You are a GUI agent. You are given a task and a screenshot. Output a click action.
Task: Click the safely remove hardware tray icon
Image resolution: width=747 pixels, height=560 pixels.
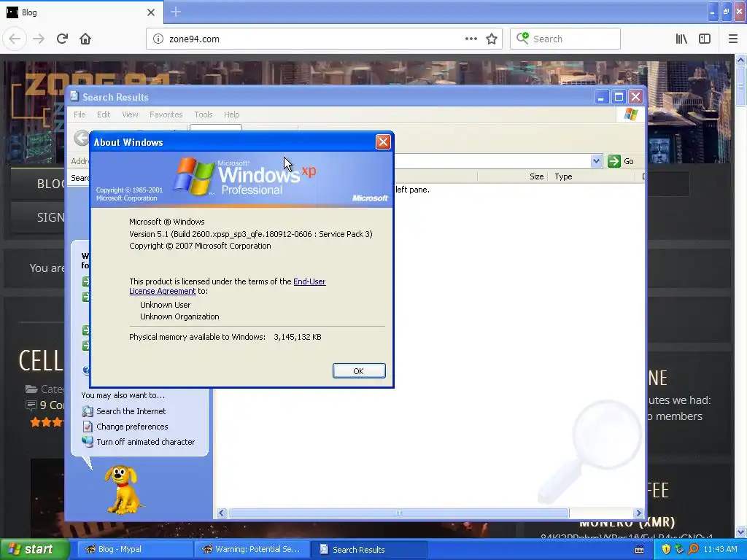click(x=679, y=550)
